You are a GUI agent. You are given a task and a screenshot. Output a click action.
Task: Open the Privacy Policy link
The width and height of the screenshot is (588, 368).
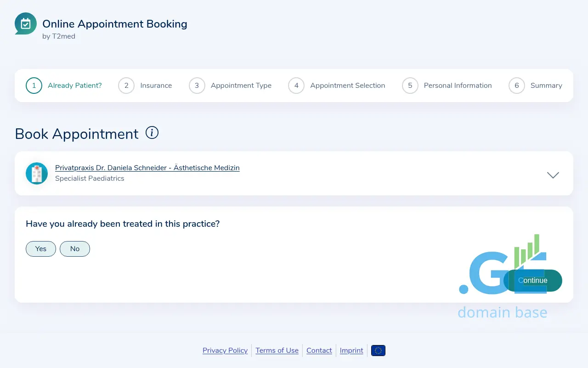coord(225,351)
